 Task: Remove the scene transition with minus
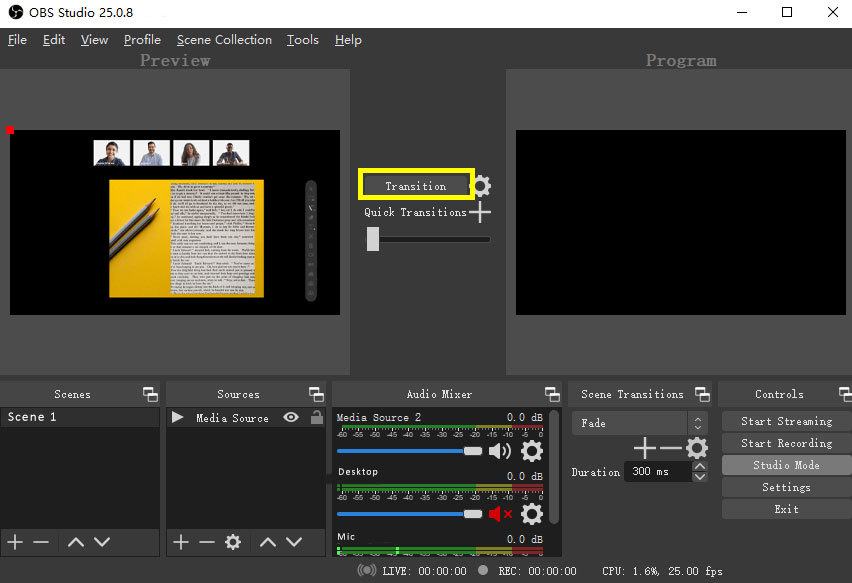click(671, 448)
